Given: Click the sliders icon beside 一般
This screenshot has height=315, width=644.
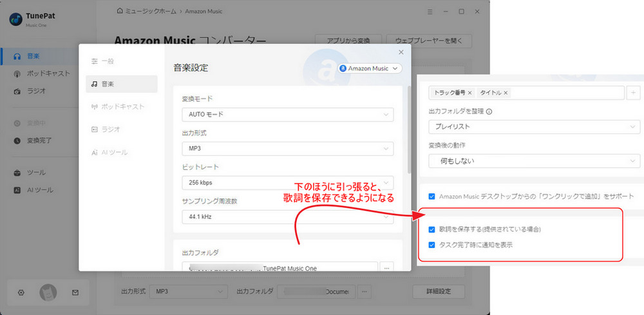Looking at the screenshot, I should 95,61.
